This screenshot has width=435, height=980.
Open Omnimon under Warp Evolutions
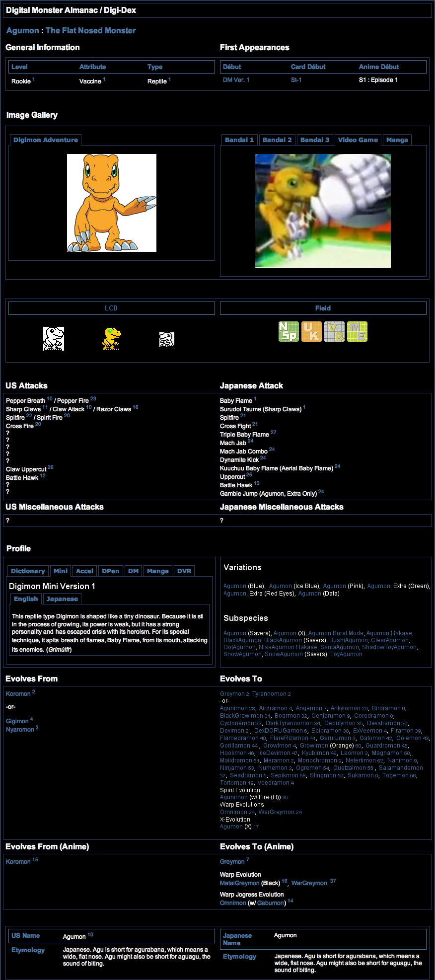pyautogui.click(x=233, y=812)
